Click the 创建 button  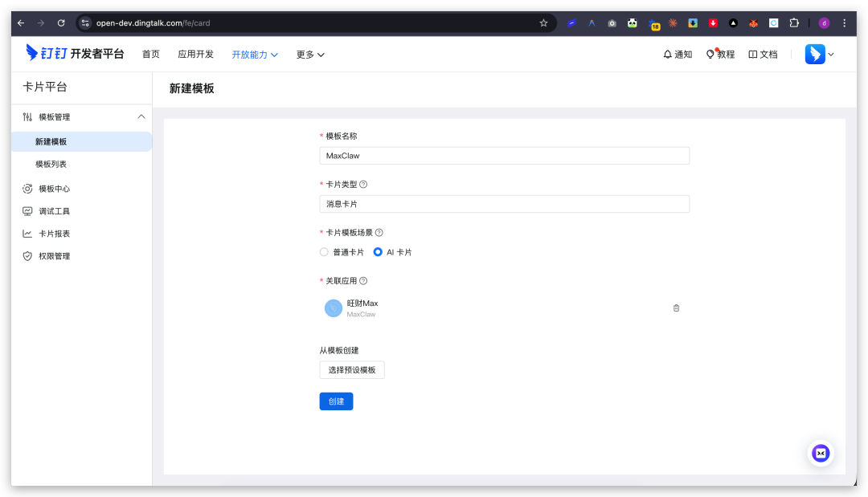[336, 401]
